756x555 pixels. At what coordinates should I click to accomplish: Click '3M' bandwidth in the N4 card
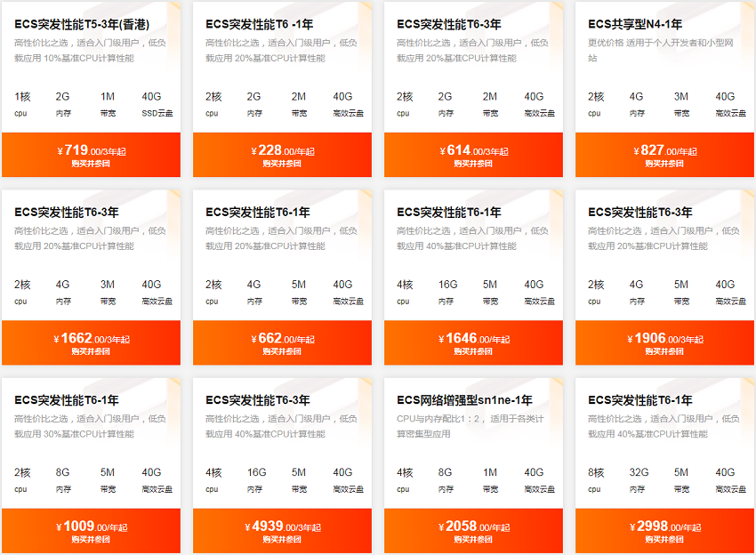point(680,97)
